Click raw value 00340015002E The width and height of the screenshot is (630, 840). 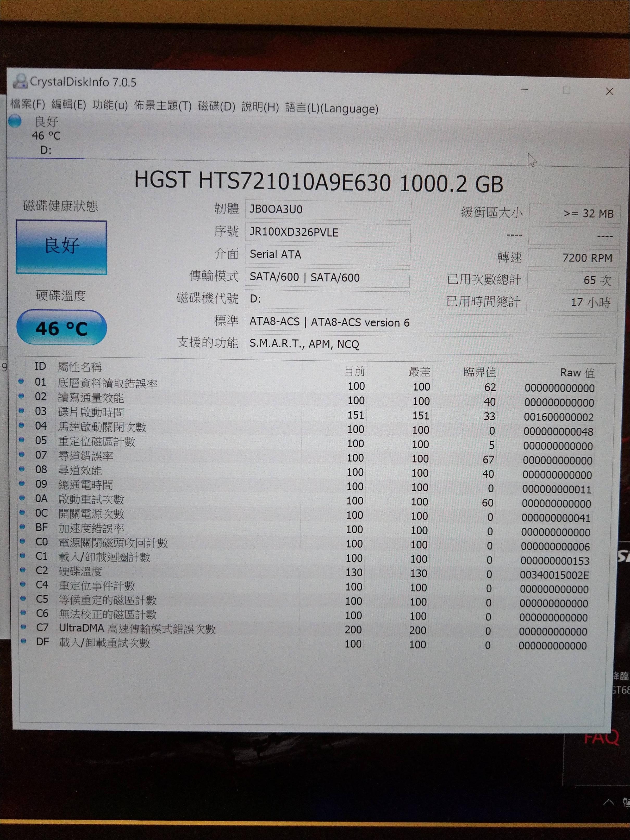(x=554, y=575)
